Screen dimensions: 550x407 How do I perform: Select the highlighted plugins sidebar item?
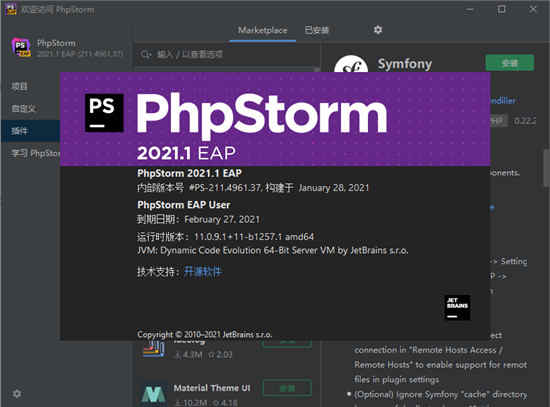tap(31, 131)
